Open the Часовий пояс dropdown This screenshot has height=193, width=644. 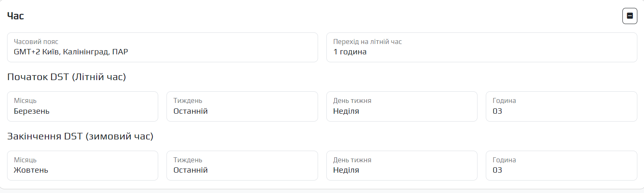tap(162, 47)
